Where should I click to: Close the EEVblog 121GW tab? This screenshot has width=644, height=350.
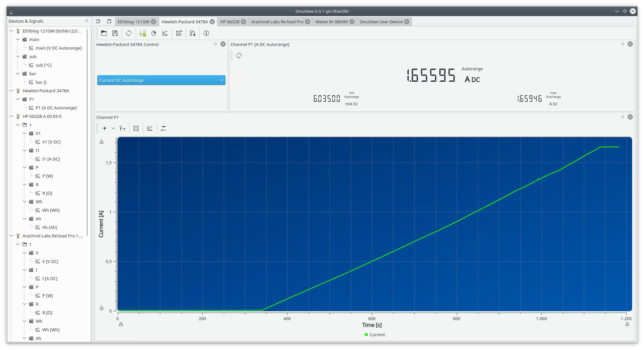point(153,22)
